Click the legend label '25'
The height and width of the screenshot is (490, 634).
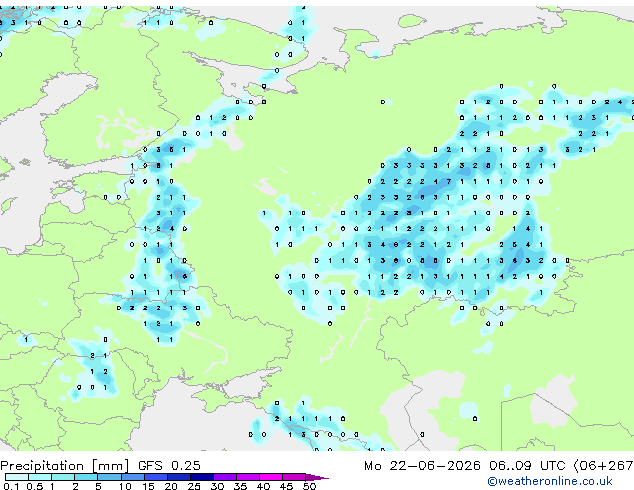[x=194, y=486]
